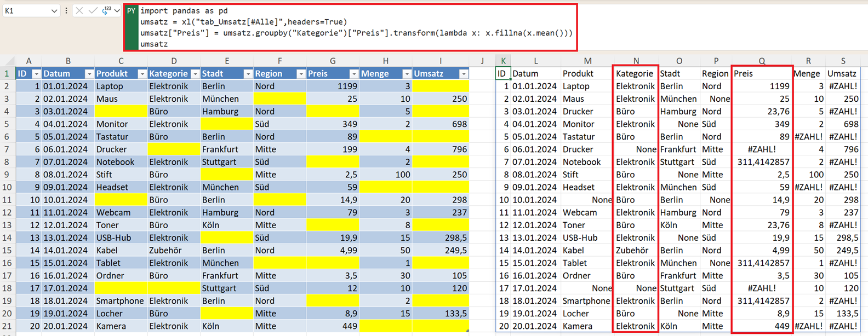
Task: Open the Preis column filter arrow
Action: (x=353, y=74)
